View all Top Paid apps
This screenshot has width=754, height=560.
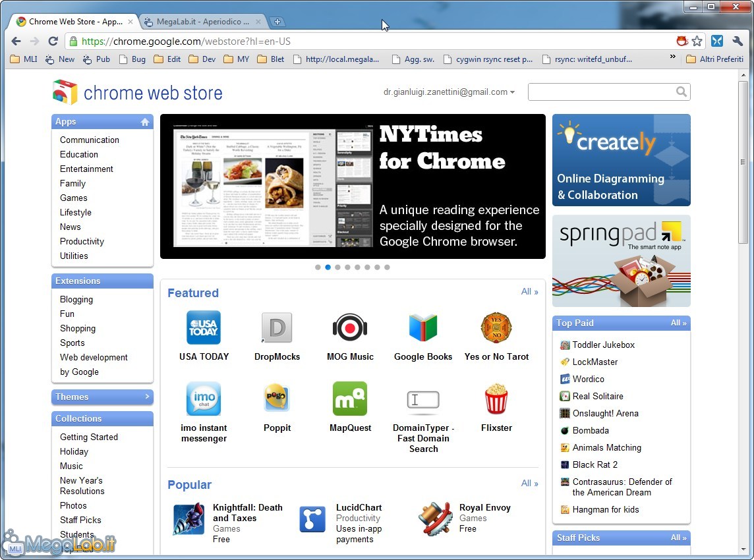pyautogui.click(x=678, y=323)
